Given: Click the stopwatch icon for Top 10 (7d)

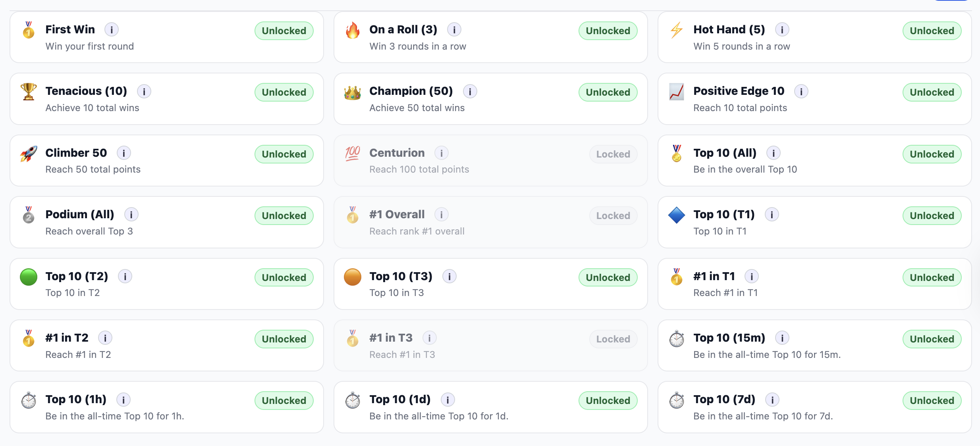Looking at the screenshot, I should point(676,400).
